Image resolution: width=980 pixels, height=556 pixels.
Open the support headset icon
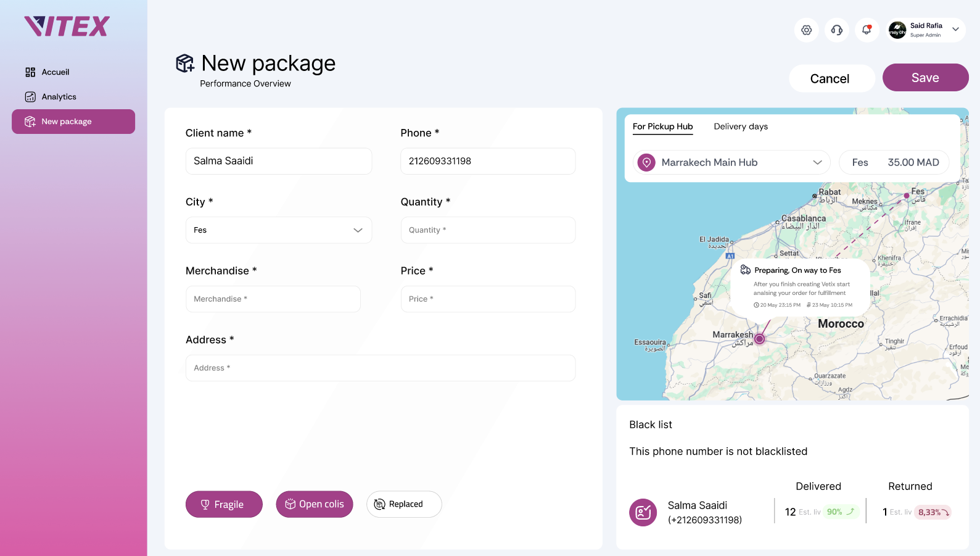pyautogui.click(x=836, y=30)
